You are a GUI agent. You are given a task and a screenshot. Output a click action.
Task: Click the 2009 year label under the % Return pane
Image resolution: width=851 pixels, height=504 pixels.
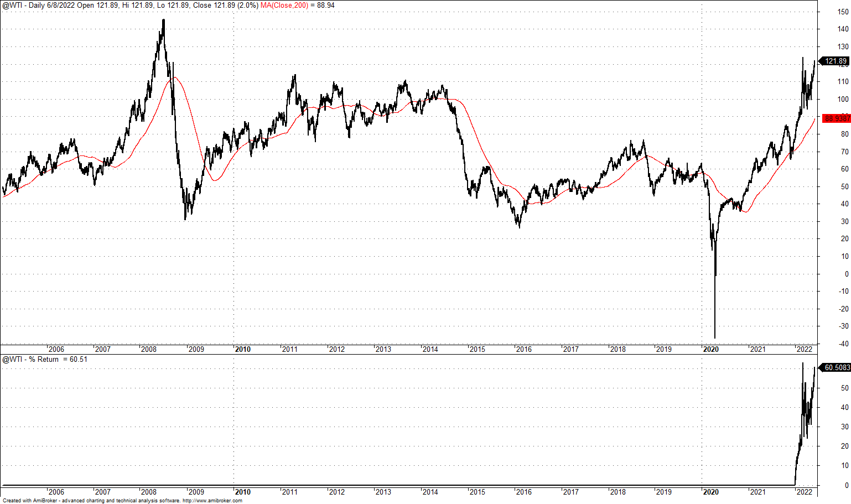pos(196,492)
